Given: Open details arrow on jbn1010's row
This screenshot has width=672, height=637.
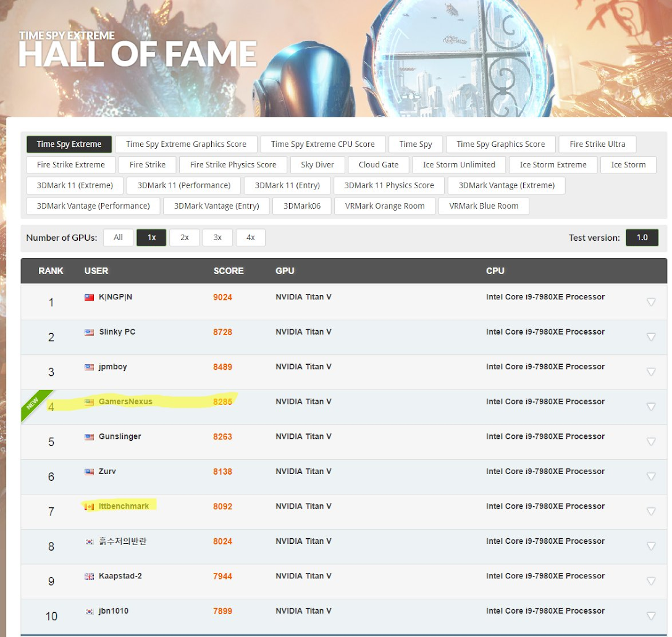Looking at the screenshot, I should 651,615.
